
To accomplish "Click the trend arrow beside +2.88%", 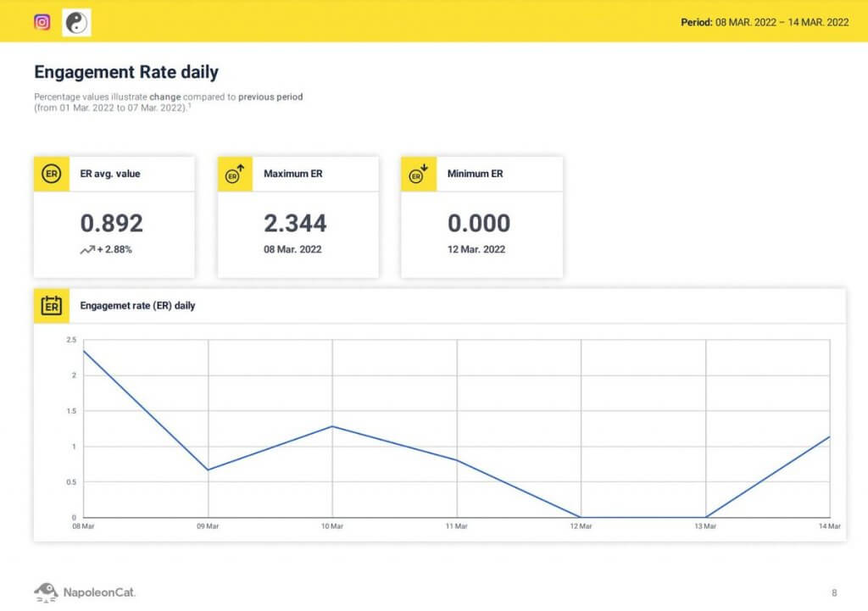I will (x=87, y=250).
